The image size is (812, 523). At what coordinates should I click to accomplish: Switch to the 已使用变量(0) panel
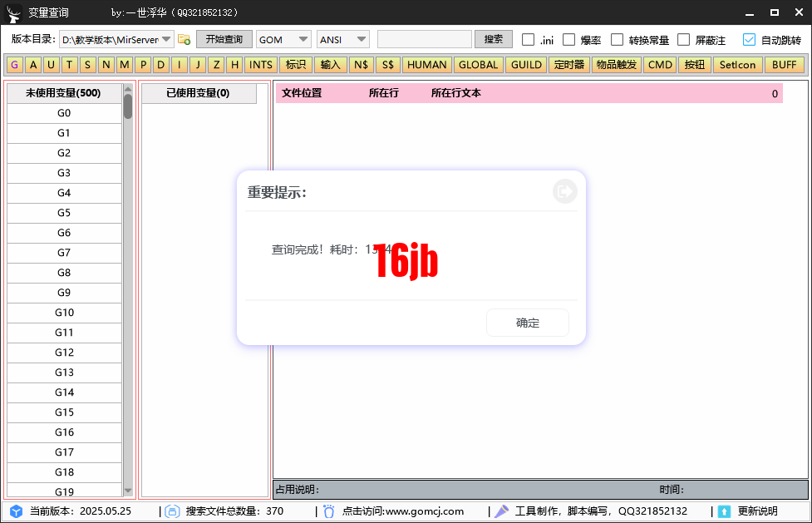pyautogui.click(x=199, y=93)
